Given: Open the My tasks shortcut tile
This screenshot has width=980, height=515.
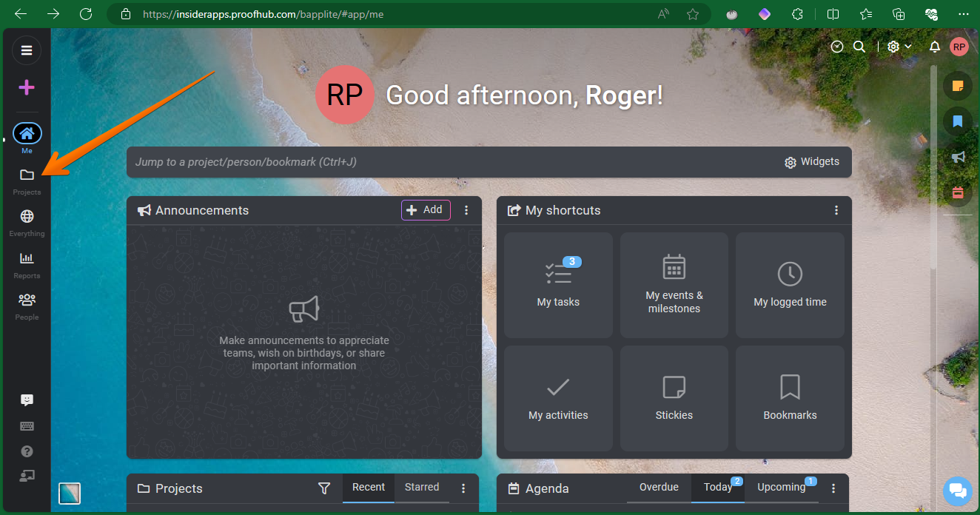Looking at the screenshot, I should (x=558, y=285).
